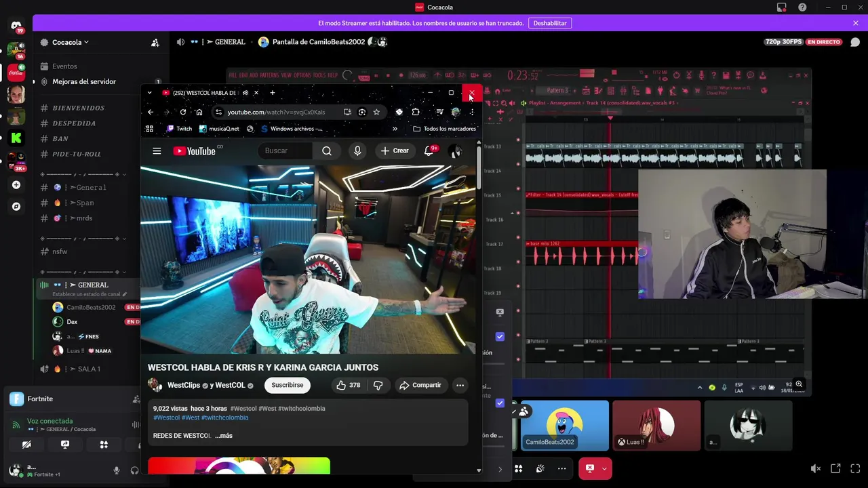Open Discord inbox icon in title bar
This screenshot has width=868, height=488.
pyautogui.click(x=782, y=7)
